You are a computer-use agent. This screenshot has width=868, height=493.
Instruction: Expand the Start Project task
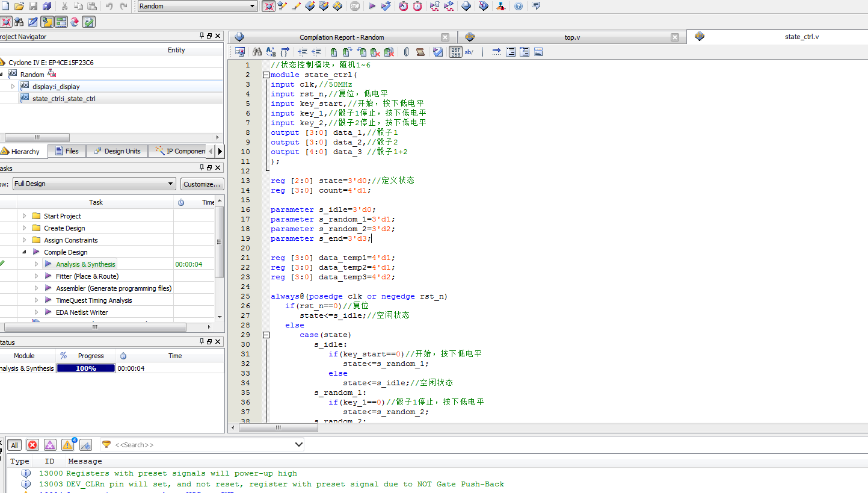[24, 215]
